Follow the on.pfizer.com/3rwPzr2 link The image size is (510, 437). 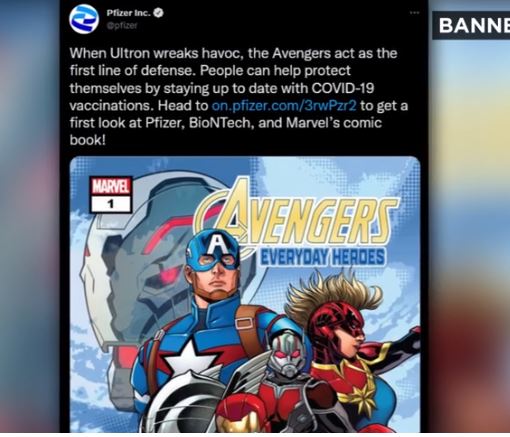click(284, 106)
